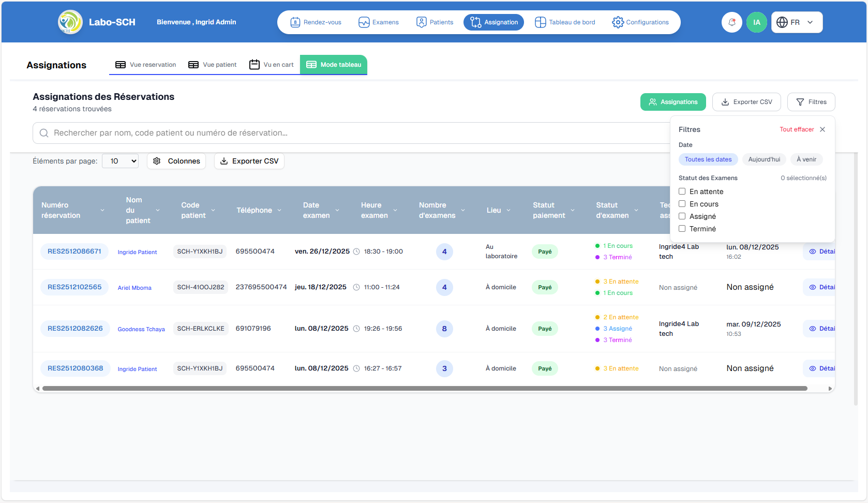The height and width of the screenshot is (503, 868).
Task: Check the Terminé filter option
Action: pos(682,228)
